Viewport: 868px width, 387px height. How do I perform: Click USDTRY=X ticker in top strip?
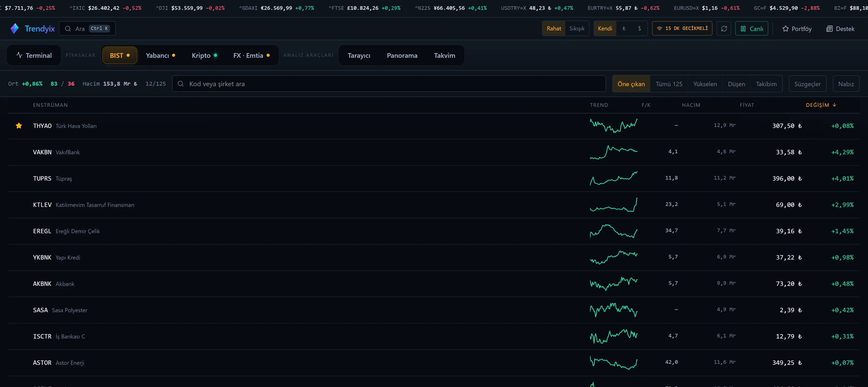click(537, 8)
